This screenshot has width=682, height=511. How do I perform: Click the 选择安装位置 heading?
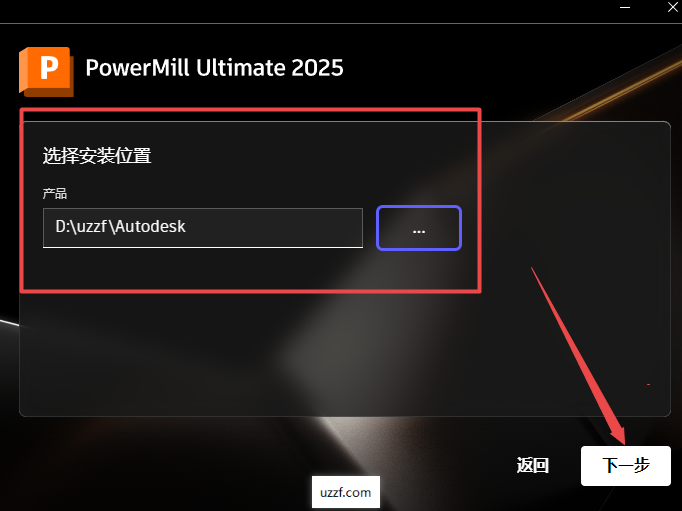click(x=97, y=156)
